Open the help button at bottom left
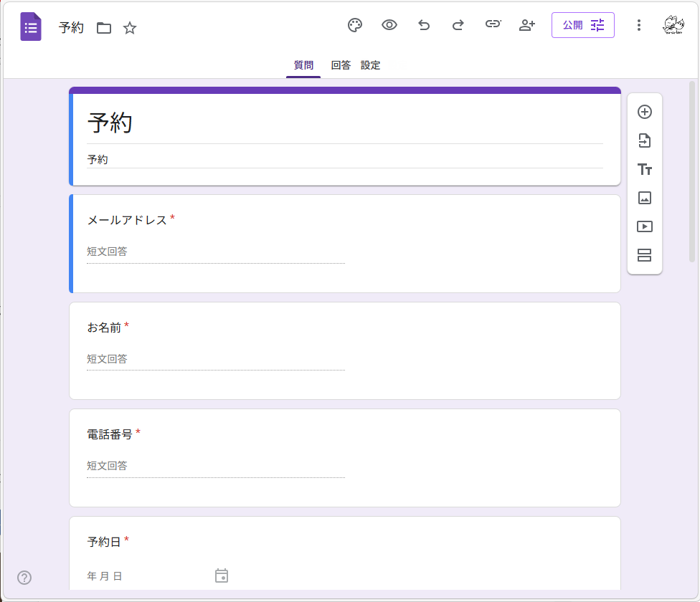The width and height of the screenshot is (700, 602). coord(24,577)
